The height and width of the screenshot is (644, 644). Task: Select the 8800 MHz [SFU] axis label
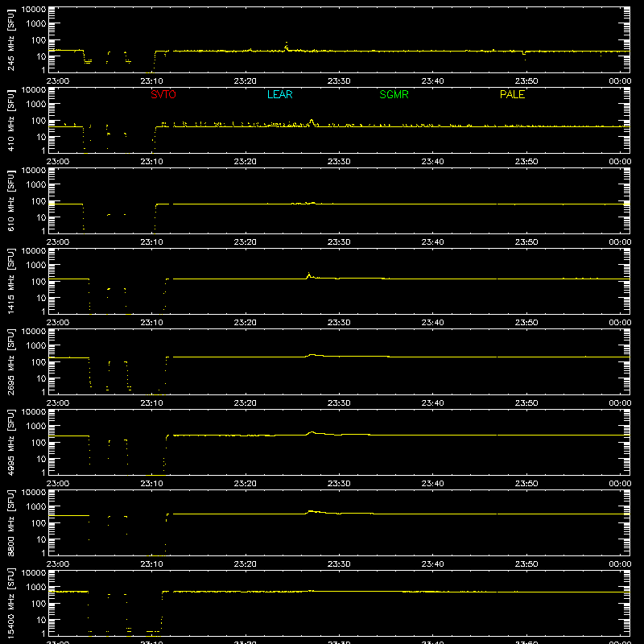(10, 522)
